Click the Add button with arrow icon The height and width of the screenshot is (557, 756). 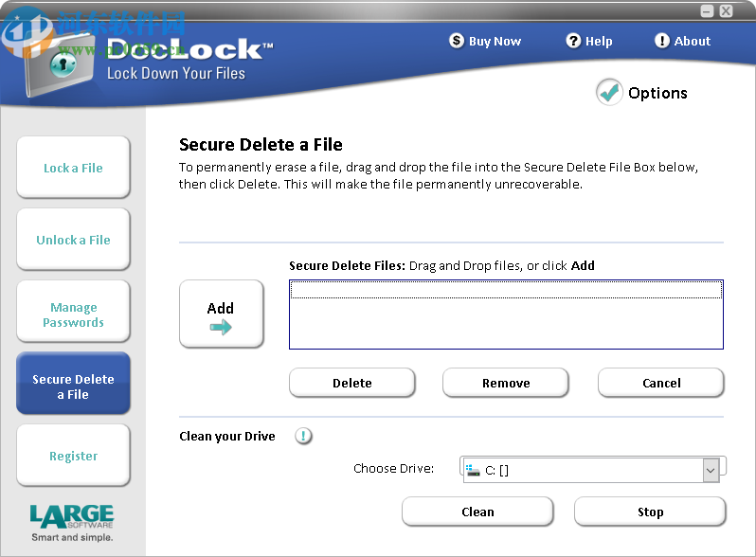pos(221,314)
